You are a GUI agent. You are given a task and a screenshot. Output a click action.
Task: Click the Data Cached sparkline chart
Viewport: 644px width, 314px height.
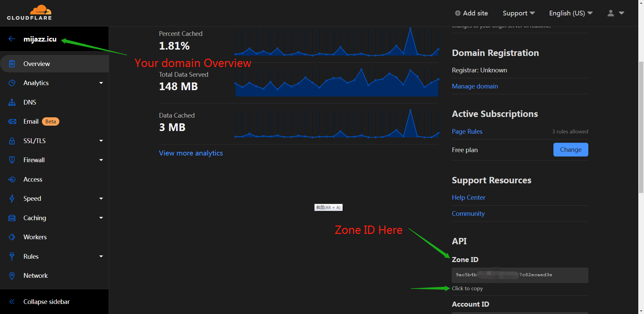click(337, 124)
